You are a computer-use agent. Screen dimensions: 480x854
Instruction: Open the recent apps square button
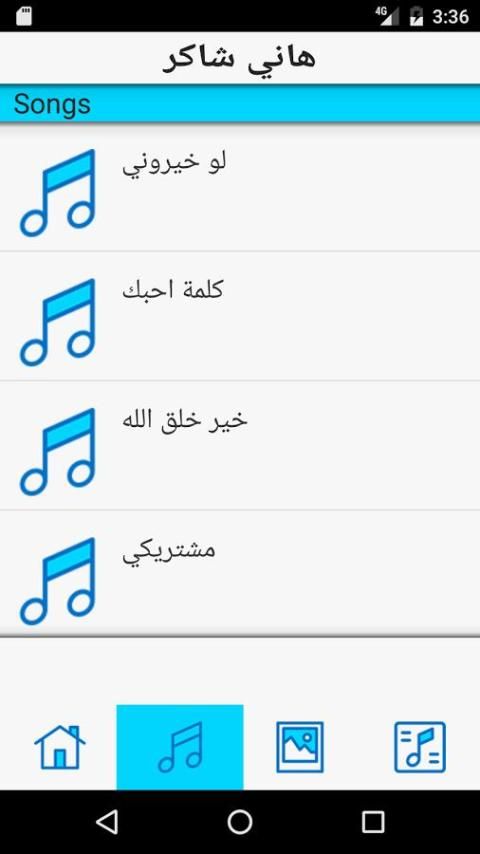373,822
